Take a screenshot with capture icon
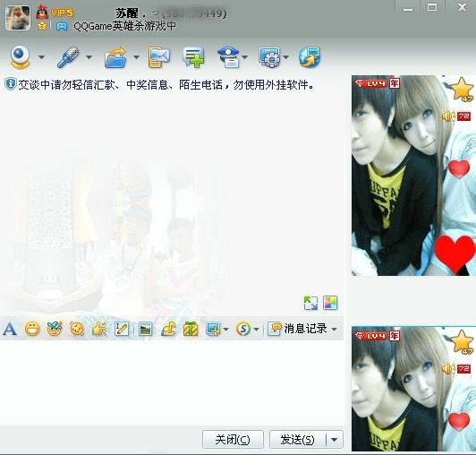The height and width of the screenshot is (455, 476). (213, 329)
